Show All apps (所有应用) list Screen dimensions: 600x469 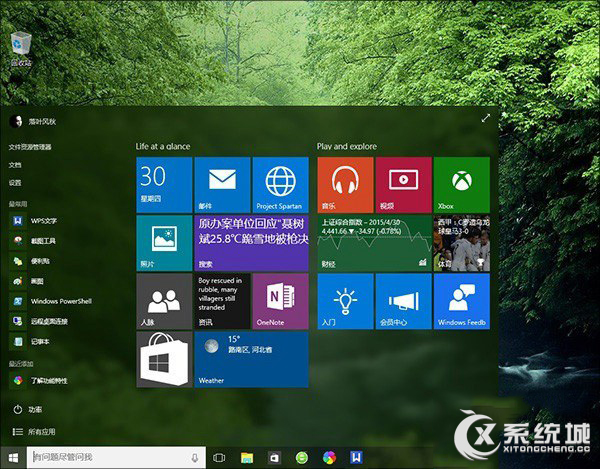click(x=34, y=432)
